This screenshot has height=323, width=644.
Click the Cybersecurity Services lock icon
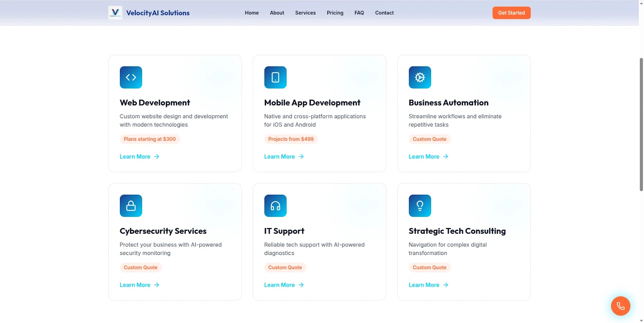[131, 206]
